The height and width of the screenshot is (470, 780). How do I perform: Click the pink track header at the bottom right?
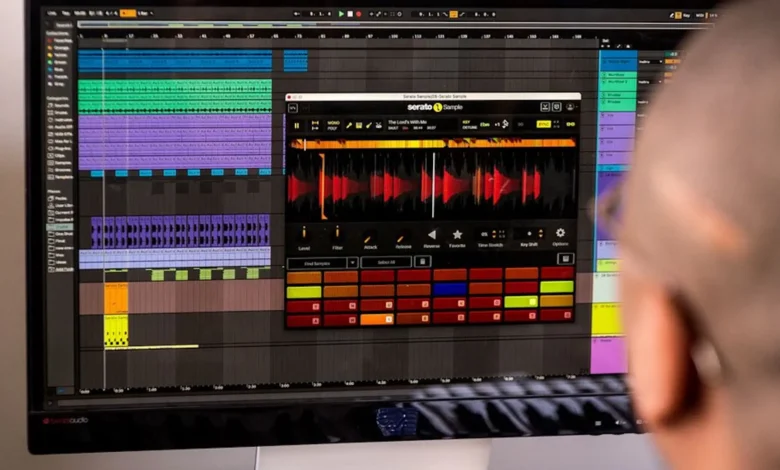pyautogui.click(x=608, y=355)
